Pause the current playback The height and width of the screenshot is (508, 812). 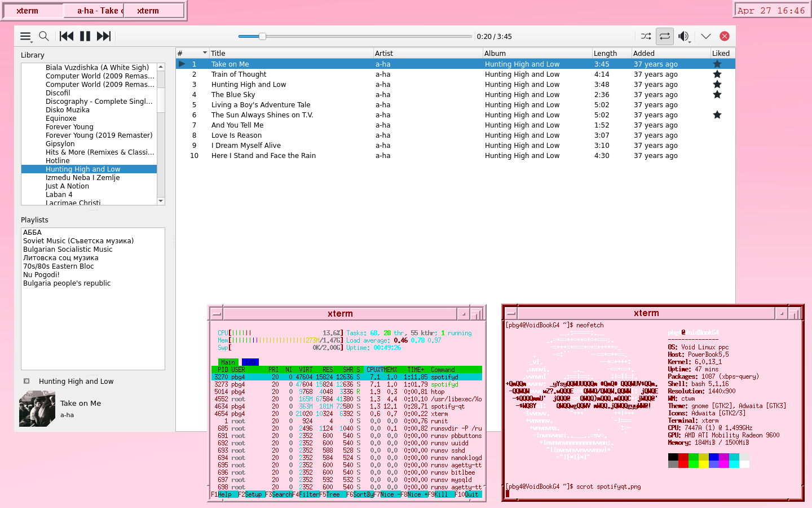[x=85, y=36]
